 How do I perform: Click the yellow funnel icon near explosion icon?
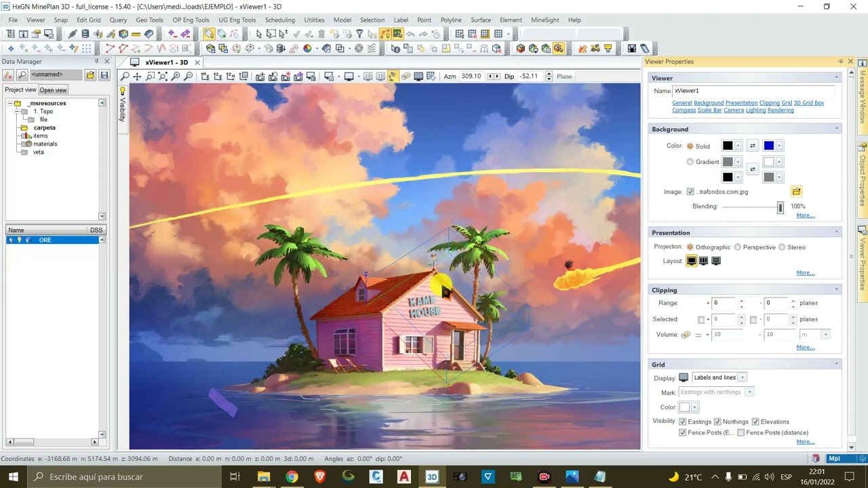(608, 48)
